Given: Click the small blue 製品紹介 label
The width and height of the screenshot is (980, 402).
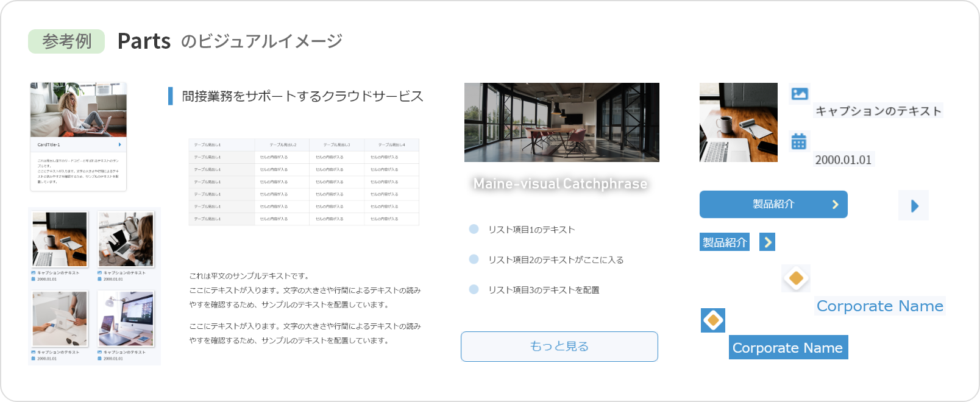Looking at the screenshot, I should point(725,242).
